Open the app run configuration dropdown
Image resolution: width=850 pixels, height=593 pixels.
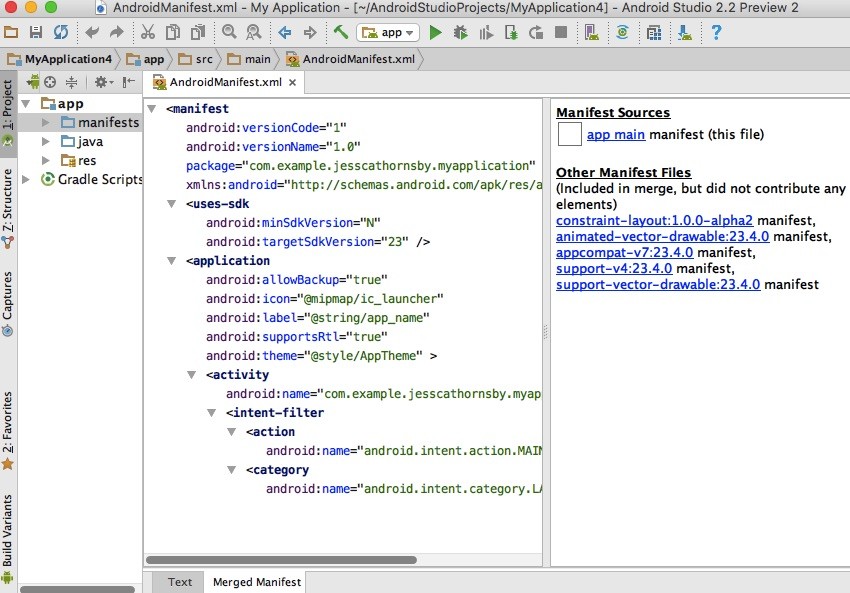pyautogui.click(x=388, y=33)
